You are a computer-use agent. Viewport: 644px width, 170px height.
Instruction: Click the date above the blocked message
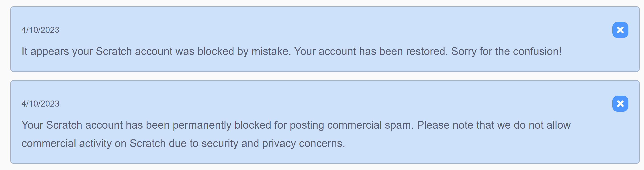(x=40, y=104)
